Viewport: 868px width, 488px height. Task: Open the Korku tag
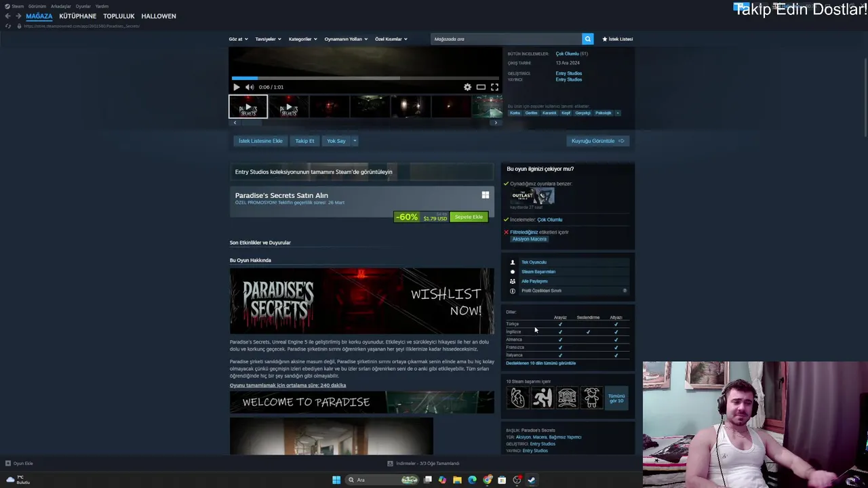click(515, 113)
